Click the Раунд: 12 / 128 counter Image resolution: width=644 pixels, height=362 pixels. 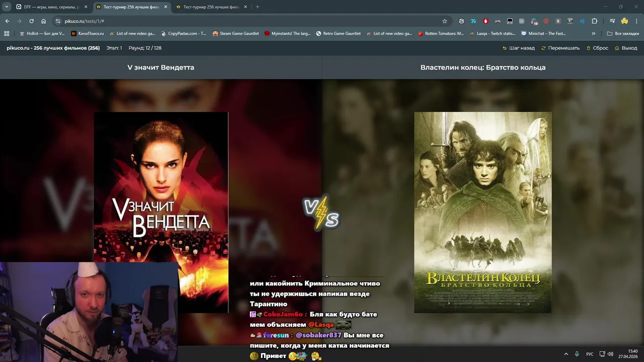tap(145, 48)
